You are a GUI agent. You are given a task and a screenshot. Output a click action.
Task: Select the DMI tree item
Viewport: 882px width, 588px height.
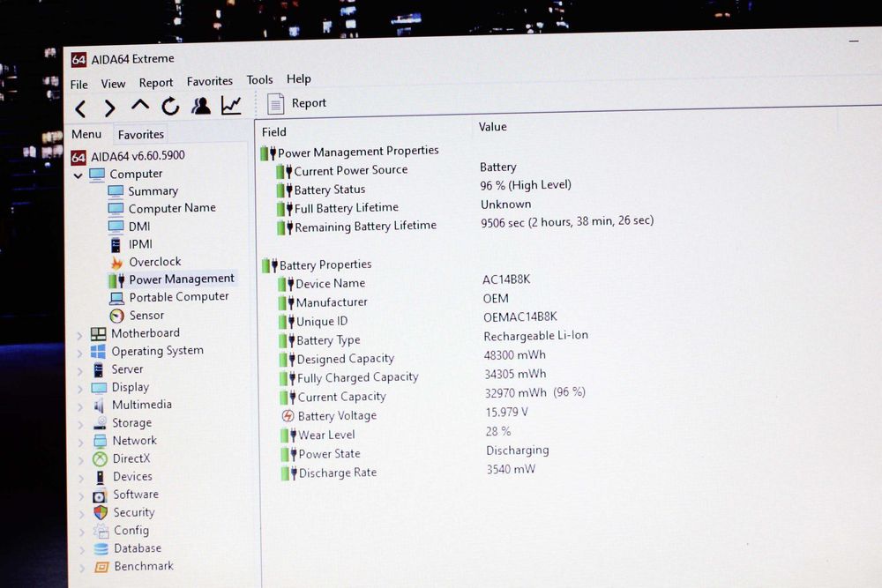(139, 226)
